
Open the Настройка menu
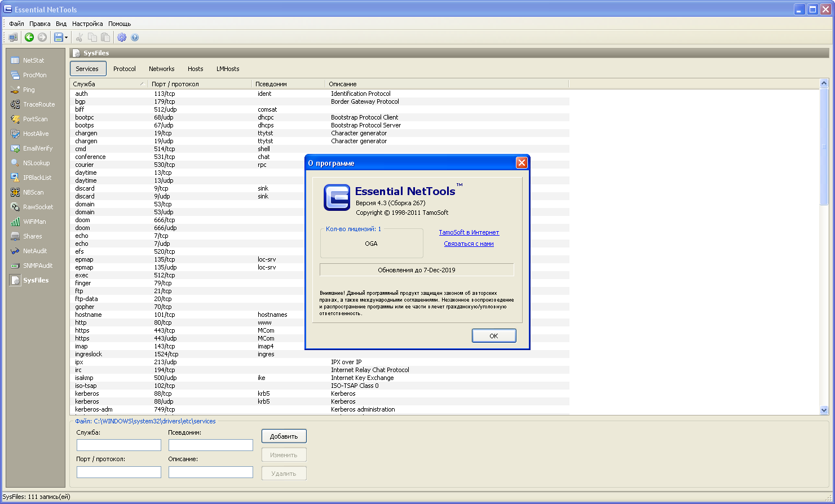point(87,24)
